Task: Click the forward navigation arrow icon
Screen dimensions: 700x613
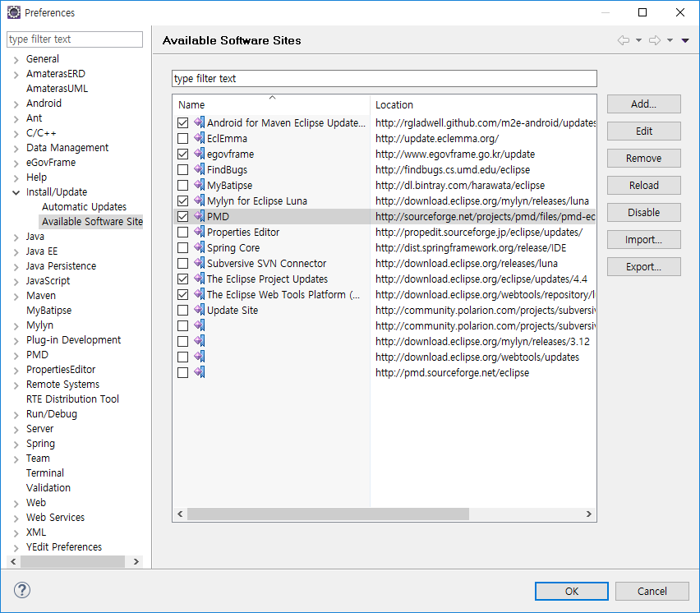Action: pos(655,40)
